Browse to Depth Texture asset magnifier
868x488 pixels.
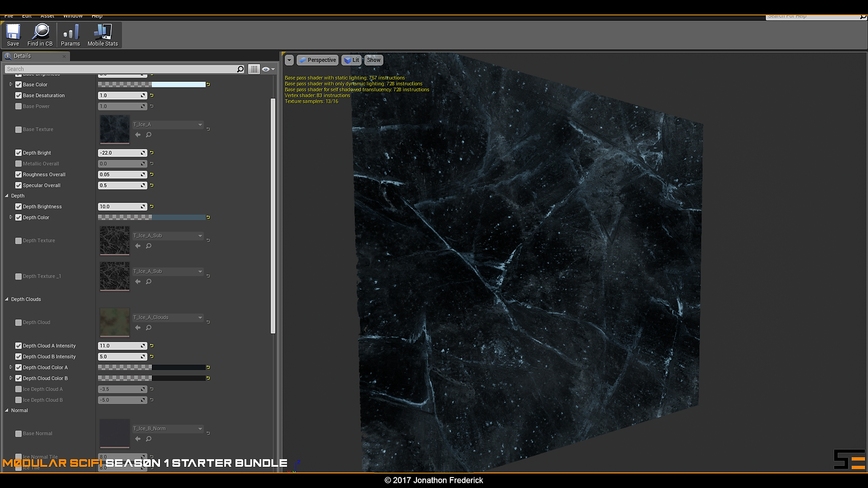pyautogui.click(x=148, y=246)
